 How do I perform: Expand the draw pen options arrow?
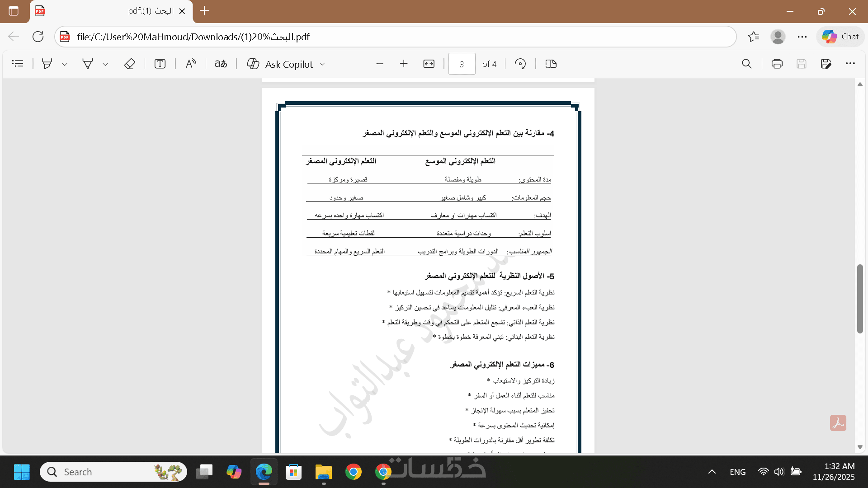(x=105, y=64)
